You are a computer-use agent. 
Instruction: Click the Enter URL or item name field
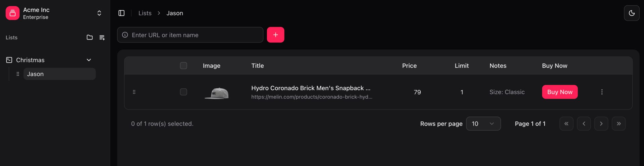(x=190, y=35)
